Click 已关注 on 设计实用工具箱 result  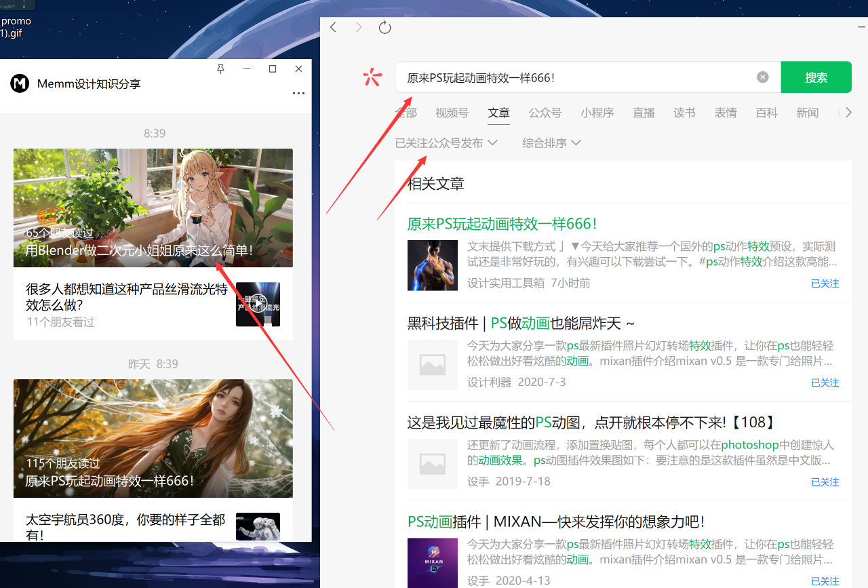(x=825, y=284)
